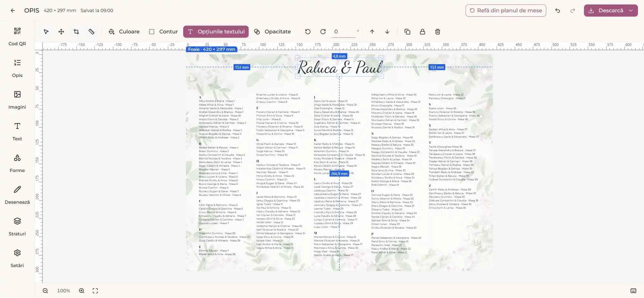Duplicate the selected element

(x=407, y=32)
